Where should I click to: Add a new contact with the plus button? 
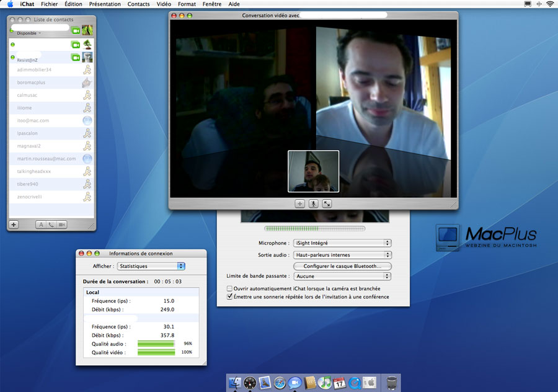14,225
